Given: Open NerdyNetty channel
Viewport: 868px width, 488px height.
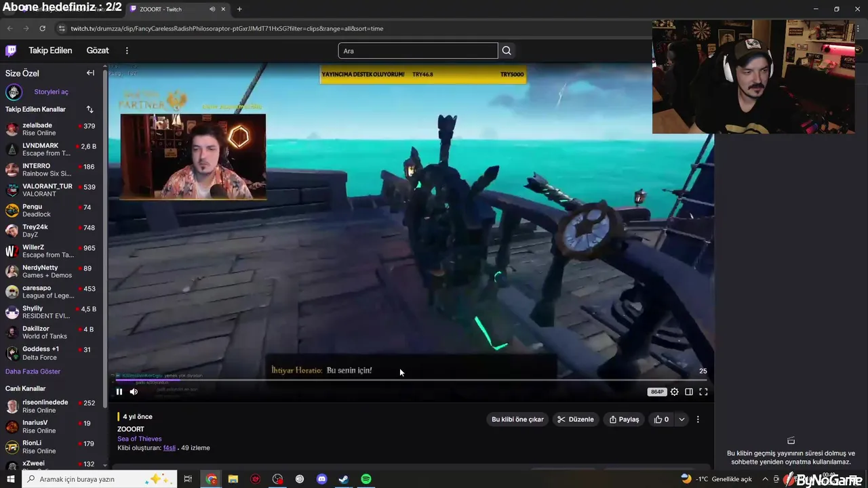Looking at the screenshot, I should 52,271.
